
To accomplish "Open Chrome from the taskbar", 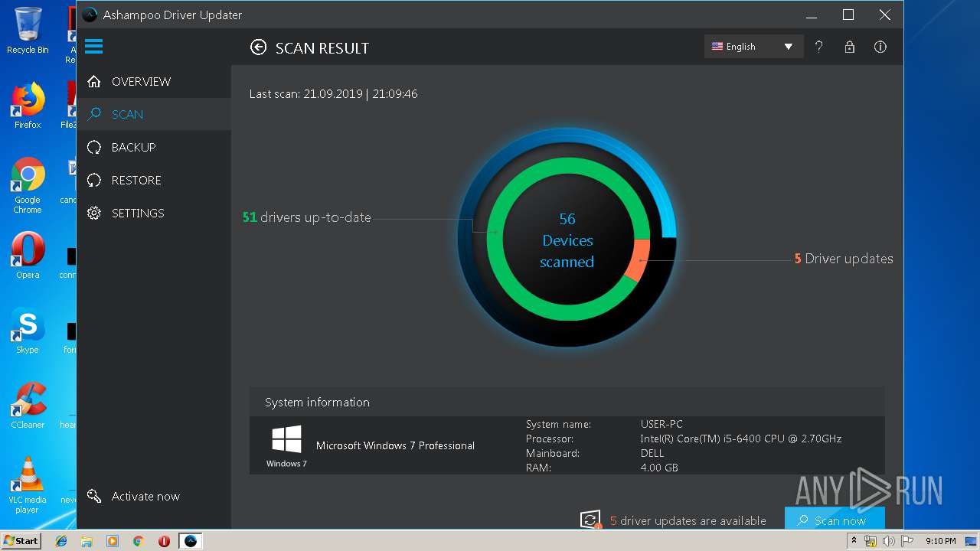I will coord(139,541).
